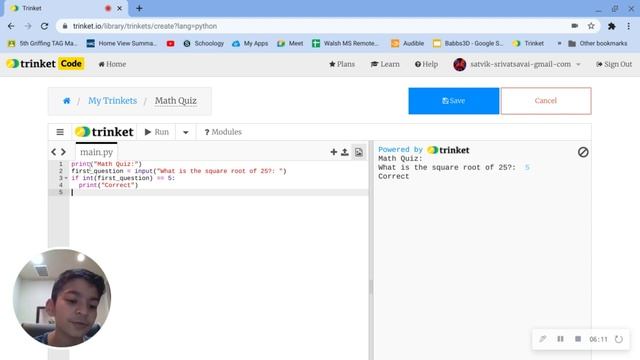The image size is (640, 360).
Task: Open the Other bookmarks folder
Action: point(598,43)
